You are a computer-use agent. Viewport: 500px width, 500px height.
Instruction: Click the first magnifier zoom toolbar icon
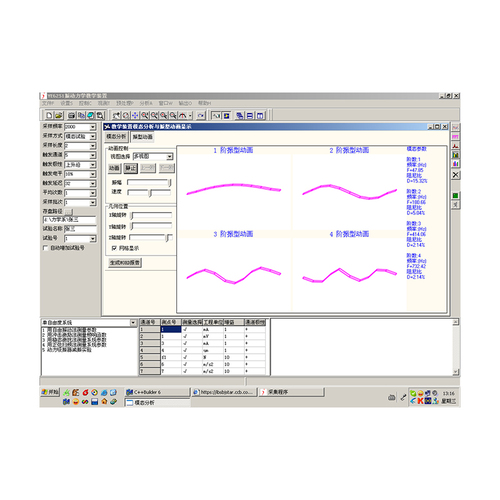145,115
